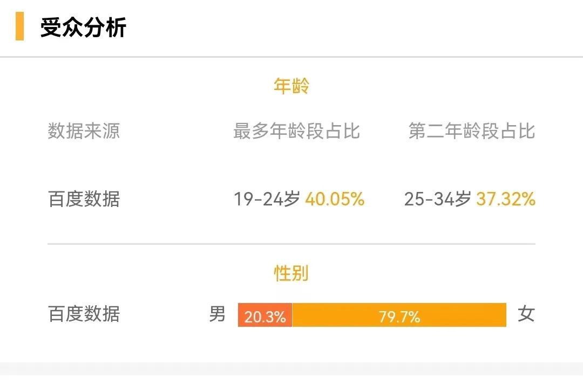Click 百度数据 in the gender row
Screen dimensions: 583x392
(84, 314)
